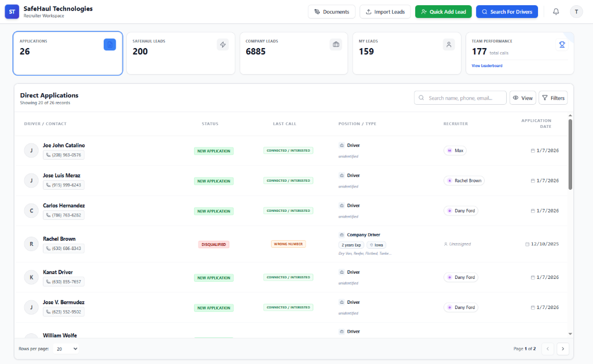The width and height of the screenshot is (593, 364).
Task: Click Rachel Brown's phone number (630) 686-6343
Action: (x=64, y=248)
